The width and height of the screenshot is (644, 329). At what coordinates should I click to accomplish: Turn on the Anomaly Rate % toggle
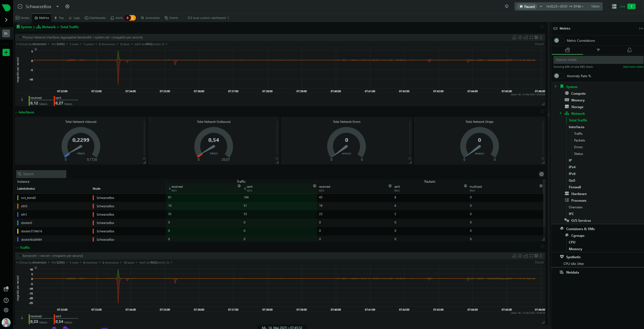(559, 76)
